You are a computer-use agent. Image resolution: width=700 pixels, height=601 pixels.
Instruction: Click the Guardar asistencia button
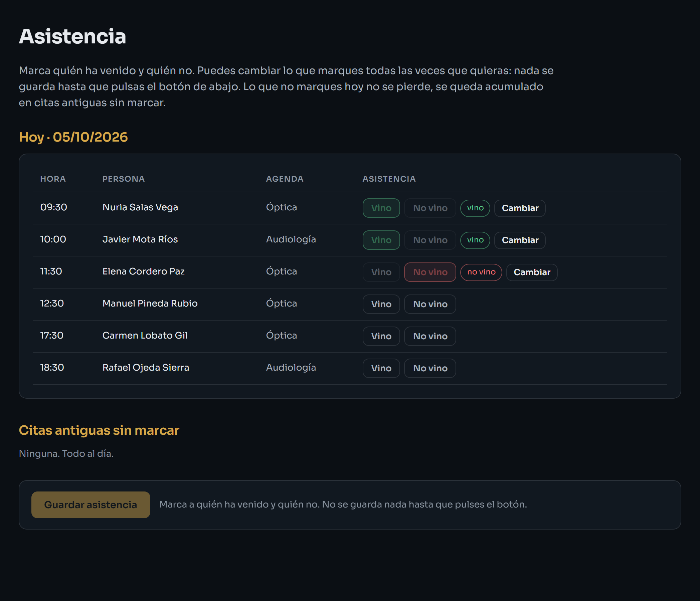pyautogui.click(x=91, y=505)
